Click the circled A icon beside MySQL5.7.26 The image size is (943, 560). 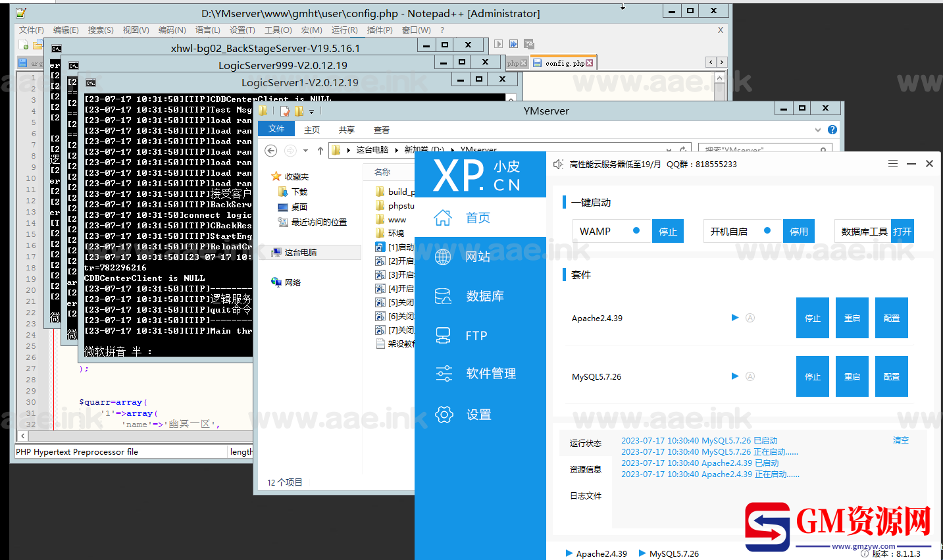pos(750,376)
